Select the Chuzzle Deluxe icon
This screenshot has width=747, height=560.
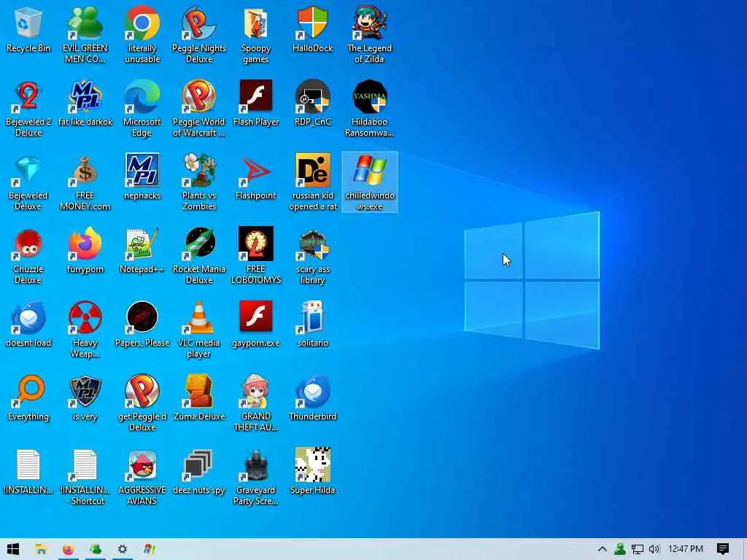28,256
